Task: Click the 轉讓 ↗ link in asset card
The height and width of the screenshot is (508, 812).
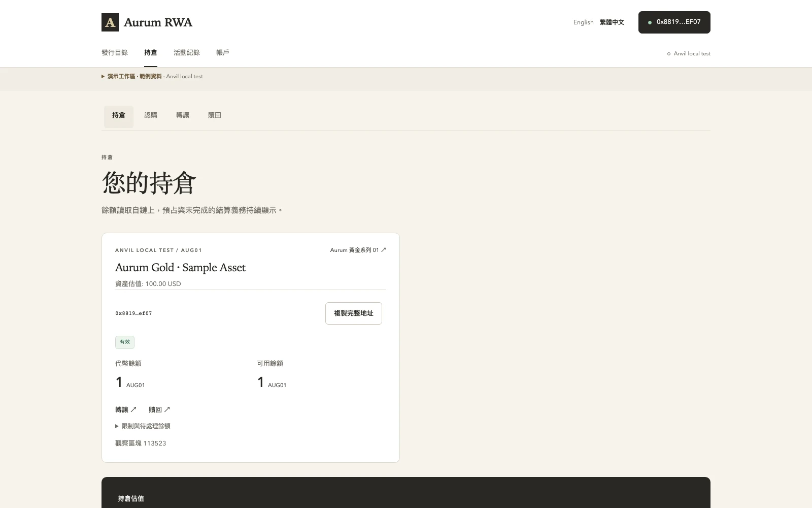Action: (x=126, y=409)
